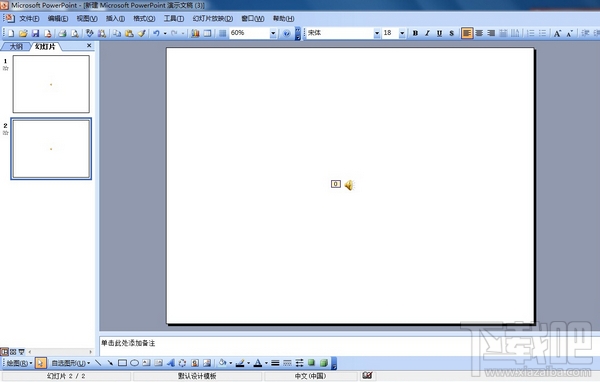Toggle numbered list formatting
This screenshot has width=600, height=382.
(530, 33)
